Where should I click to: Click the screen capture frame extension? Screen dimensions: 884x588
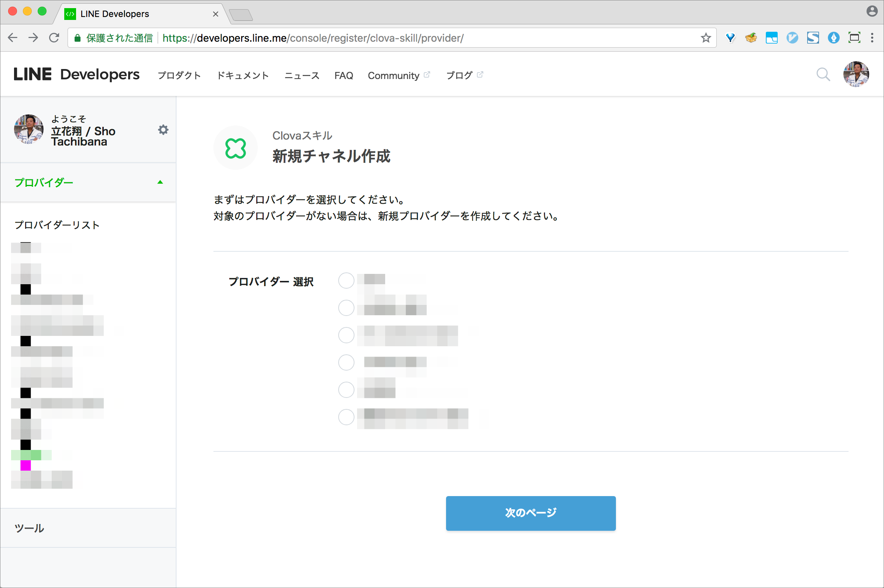[854, 38]
